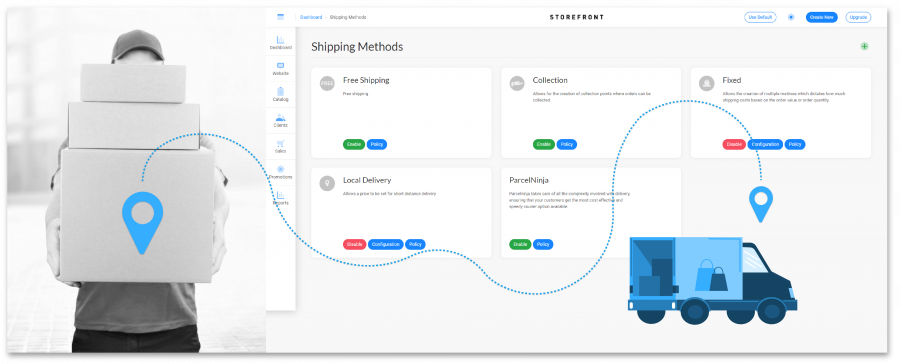Click the green add shipping method icon
The image size is (900, 364).
point(864,47)
